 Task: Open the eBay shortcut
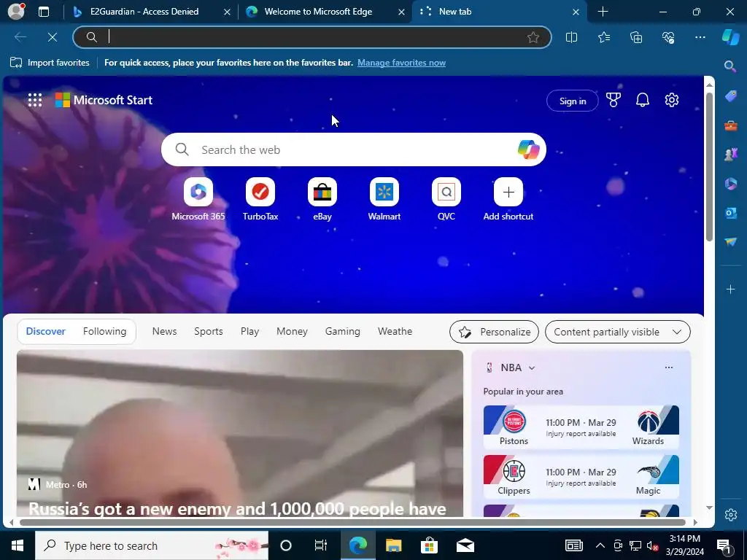coord(322,200)
